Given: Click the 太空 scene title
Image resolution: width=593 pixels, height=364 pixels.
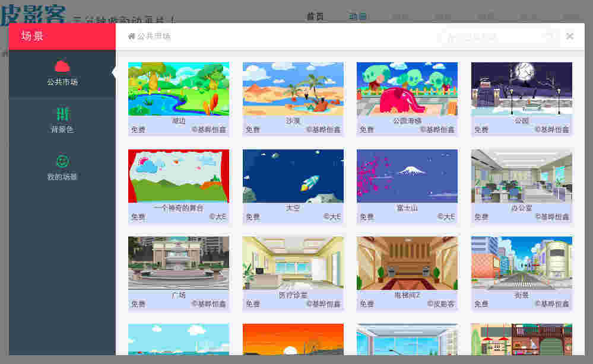Looking at the screenshot, I should 293,208.
